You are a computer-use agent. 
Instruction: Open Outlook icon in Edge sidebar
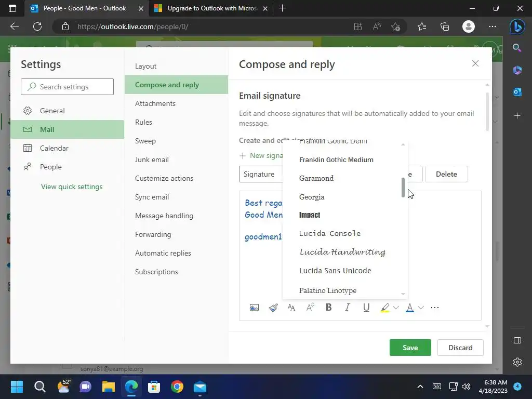pyautogui.click(x=517, y=92)
